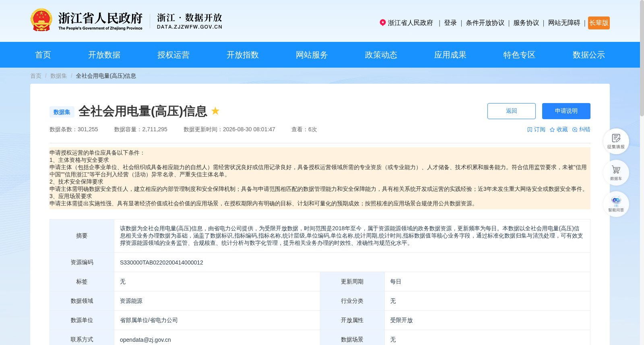The height and width of the screenshot is (345, 644).
Task: Click the 受限开放 open attribute value
Action: coord(401,320)
